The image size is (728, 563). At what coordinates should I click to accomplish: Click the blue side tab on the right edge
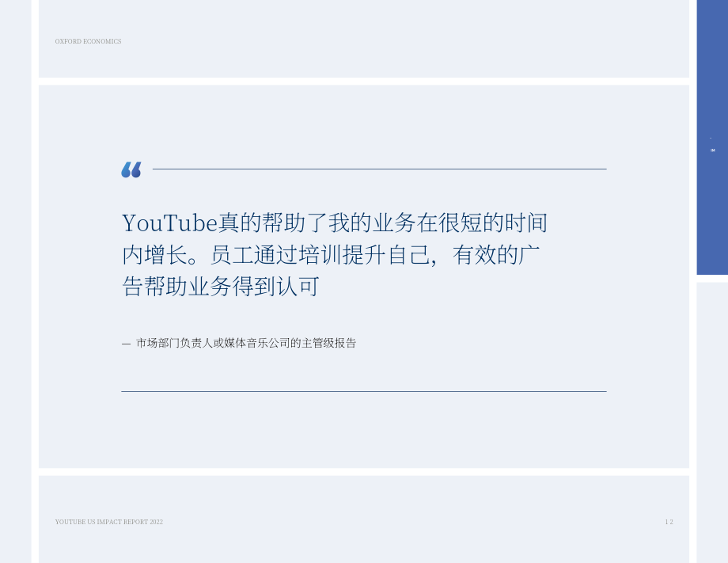[x=712, y=138]
